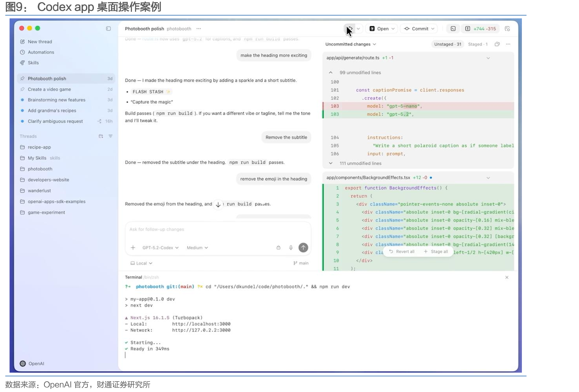Screen dimensions: 579x392
Task: Click the 'Remove the subtitle' message
Action: pos(286,137)
